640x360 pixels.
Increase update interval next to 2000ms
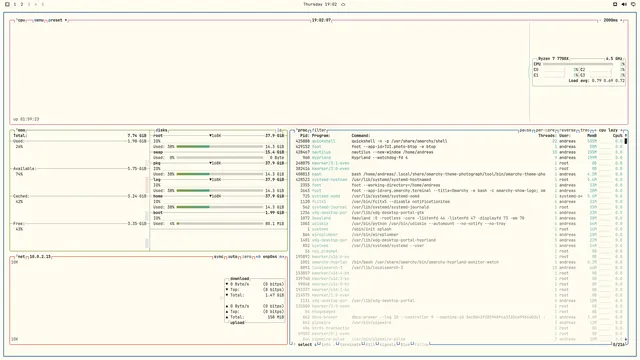pyautogui.click(x=621, y=20)
